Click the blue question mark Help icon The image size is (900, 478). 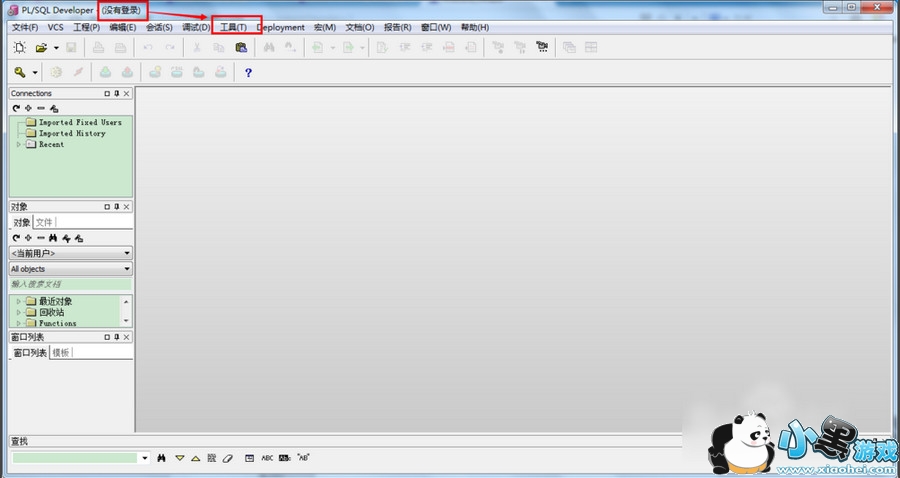coord(248,72)
